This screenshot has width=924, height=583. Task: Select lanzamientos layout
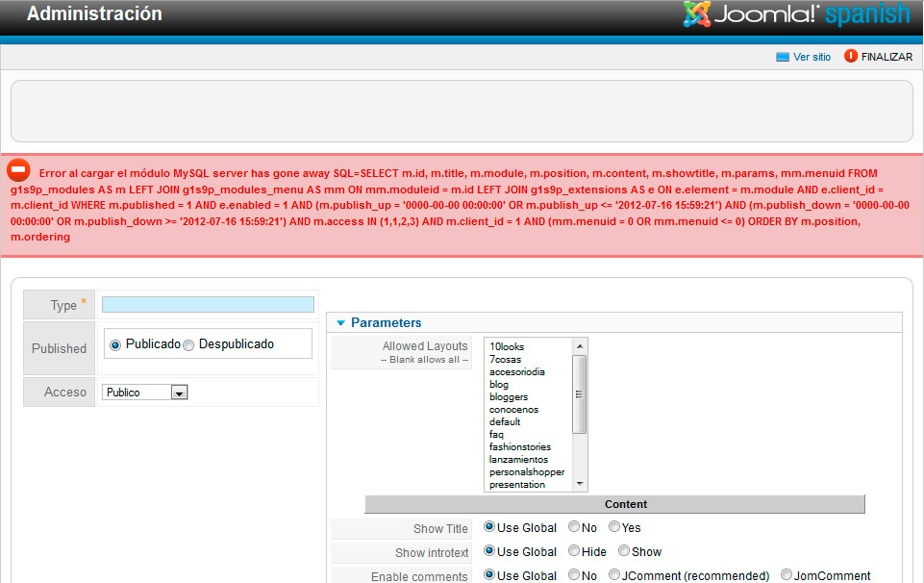tap(518, 459)
